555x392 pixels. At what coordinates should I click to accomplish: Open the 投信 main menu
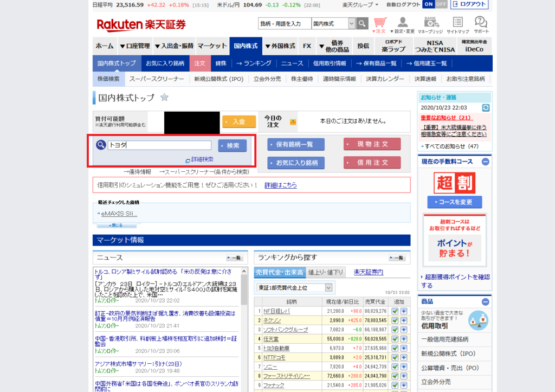point(363,46)
